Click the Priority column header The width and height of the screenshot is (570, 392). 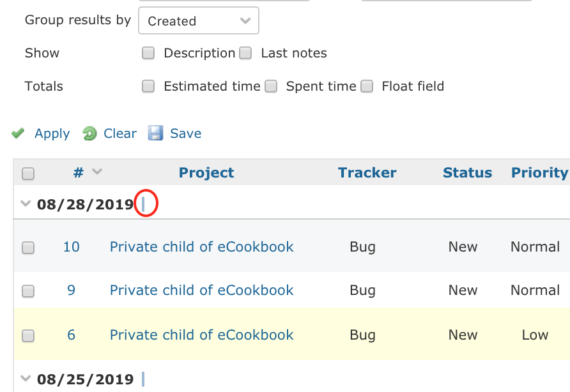[539, 172]
